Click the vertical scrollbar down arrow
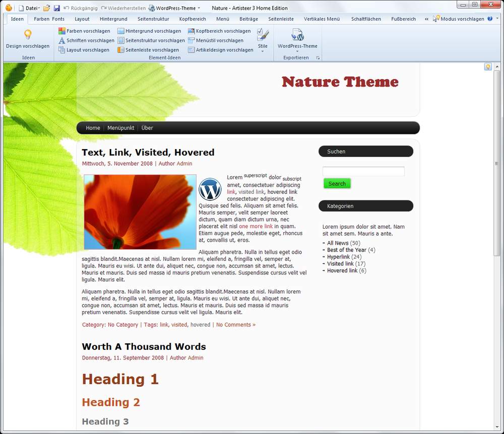This screenshot has width=504, height=434. [x=497, y=427]
